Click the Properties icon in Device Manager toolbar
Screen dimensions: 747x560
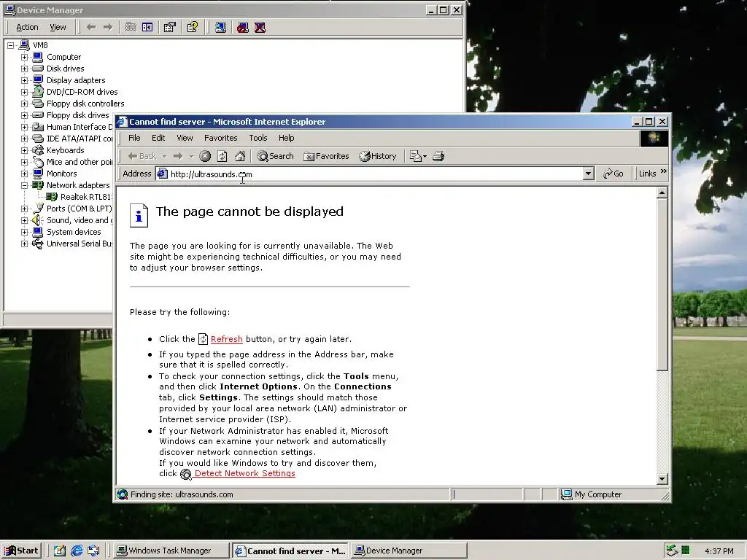(x=169, y=27)
